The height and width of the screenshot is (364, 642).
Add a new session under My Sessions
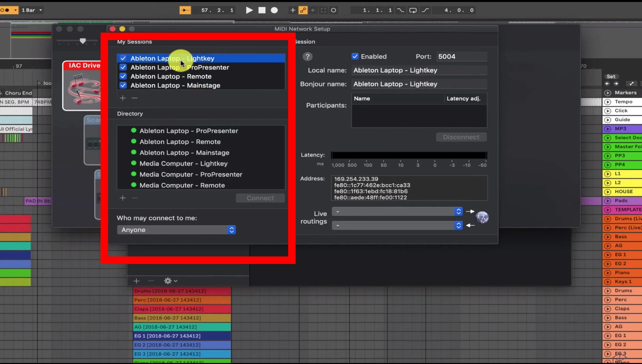click(123, 98)
